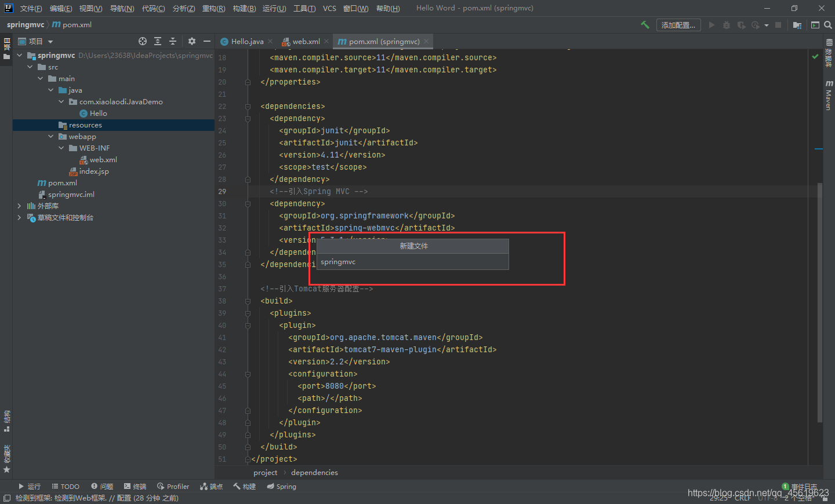Click the Expand All icon in project panel
835x504 pixels.
tap(158, 41)
